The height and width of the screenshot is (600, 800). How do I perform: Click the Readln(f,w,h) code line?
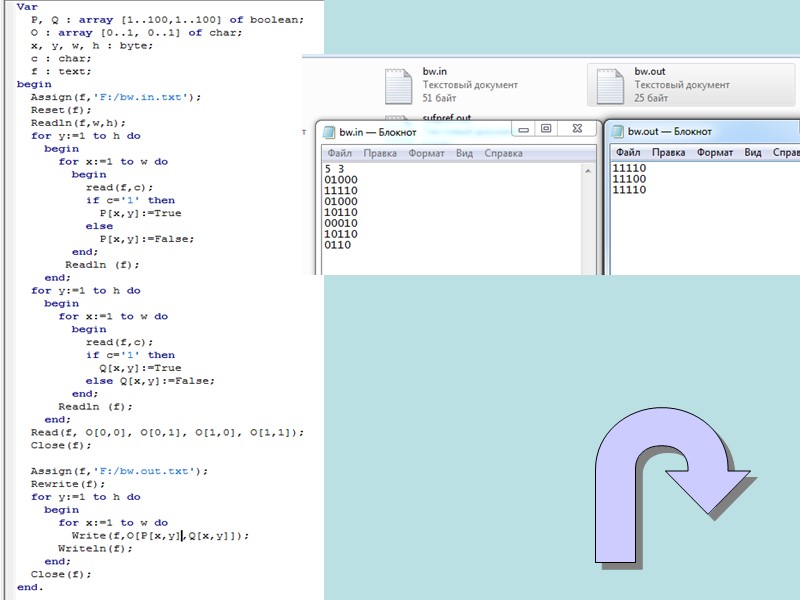click(78, 123)
